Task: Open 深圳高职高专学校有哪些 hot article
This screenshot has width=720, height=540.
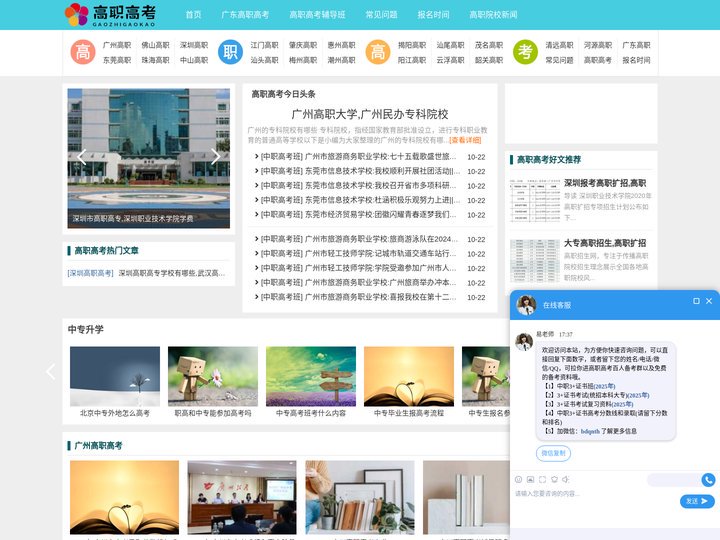Action: click(172, 273)
